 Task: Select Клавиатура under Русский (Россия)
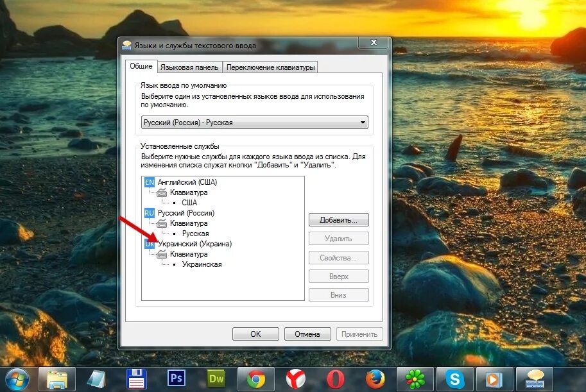[x=189, y=223]
